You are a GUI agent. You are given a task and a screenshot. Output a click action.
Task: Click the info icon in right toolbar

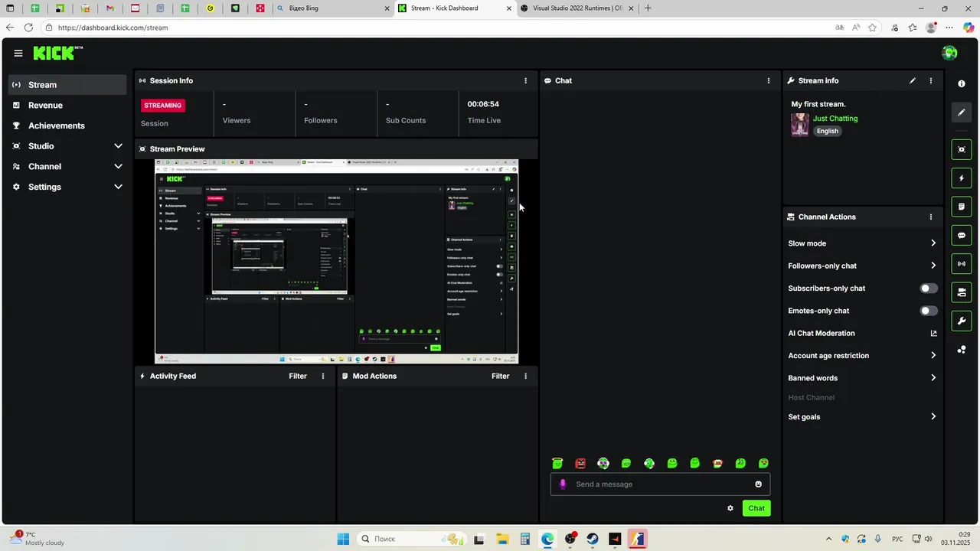[x=962, y=84]
